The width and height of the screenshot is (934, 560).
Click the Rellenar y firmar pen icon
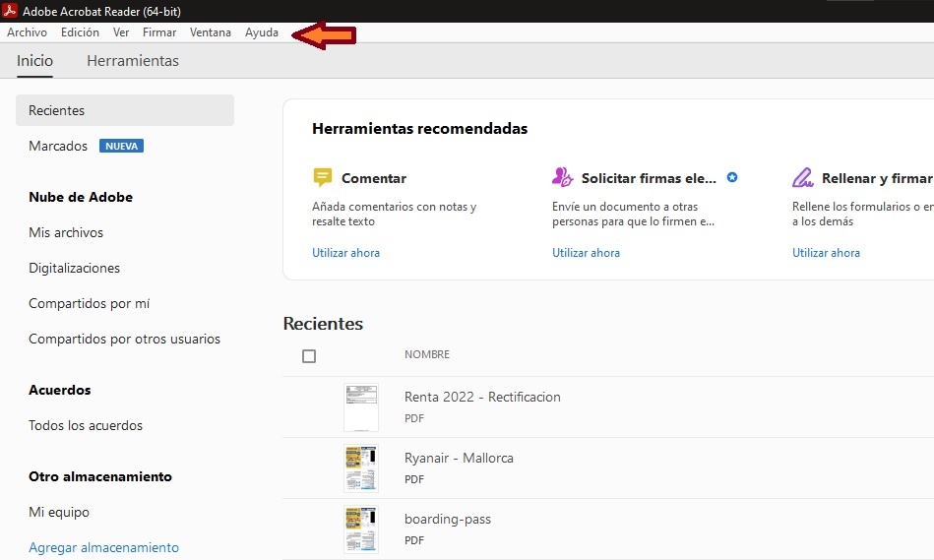pos(802,177)
